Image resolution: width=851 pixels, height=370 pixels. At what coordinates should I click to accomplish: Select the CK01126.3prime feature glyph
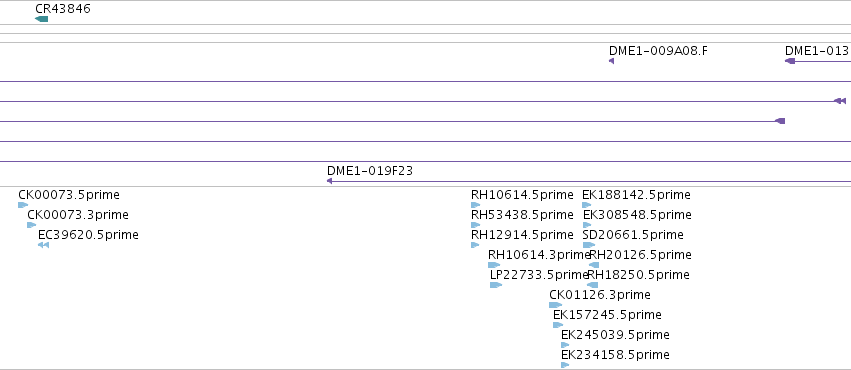click(555, 305)
